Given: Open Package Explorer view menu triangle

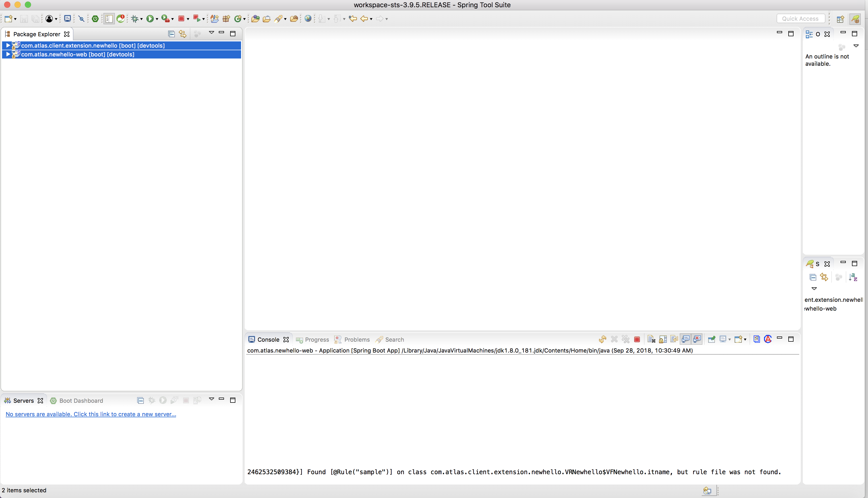Looking at the screenshot, I should click(x=212, y=33).
